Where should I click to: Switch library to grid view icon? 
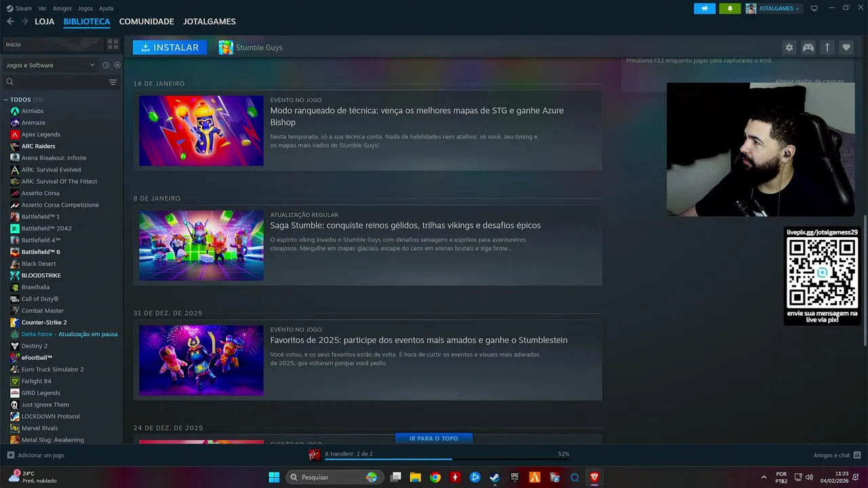click(x=113, y=44)
